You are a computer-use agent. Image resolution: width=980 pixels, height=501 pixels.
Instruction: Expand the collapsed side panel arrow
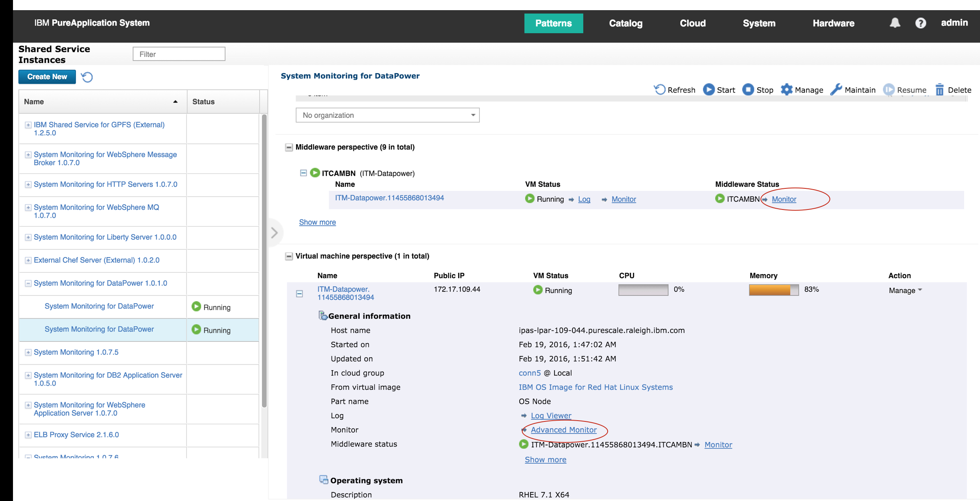coord(275,233)
